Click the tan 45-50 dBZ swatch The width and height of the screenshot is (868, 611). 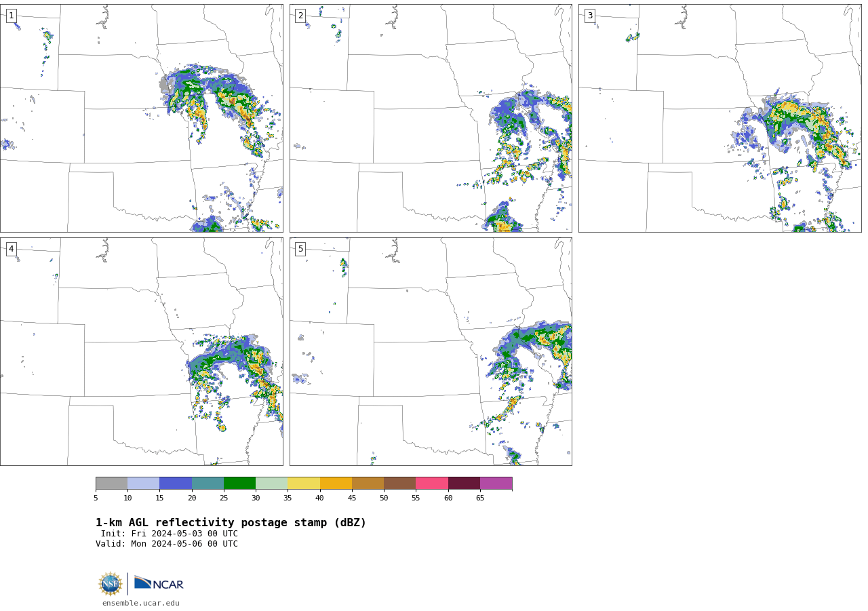(368, 483)
